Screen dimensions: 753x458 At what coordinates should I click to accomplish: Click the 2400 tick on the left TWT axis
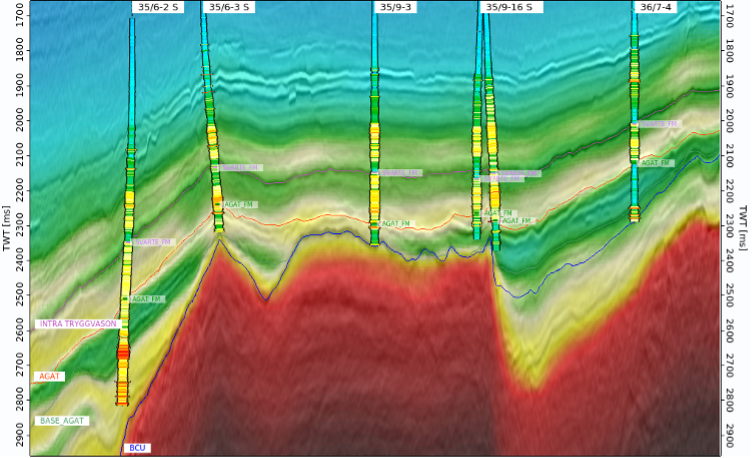point(20,260)
